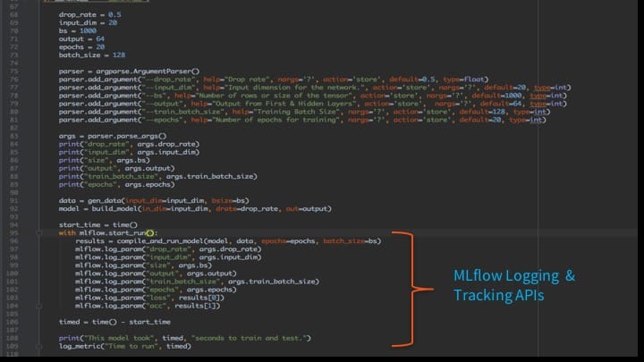This screenshot has height=362, width=644.
Task: Click line number 75 in the gutter
Action: tap(14, 72)
